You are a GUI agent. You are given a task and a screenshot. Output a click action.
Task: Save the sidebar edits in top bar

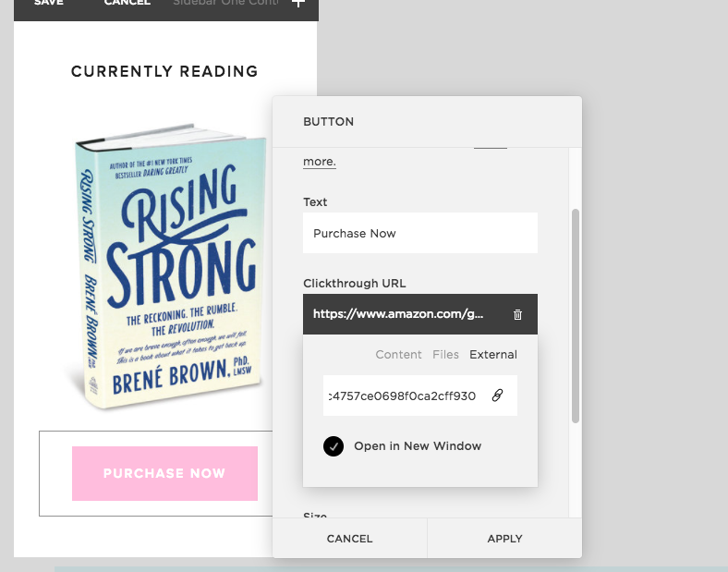coord(49,3)
